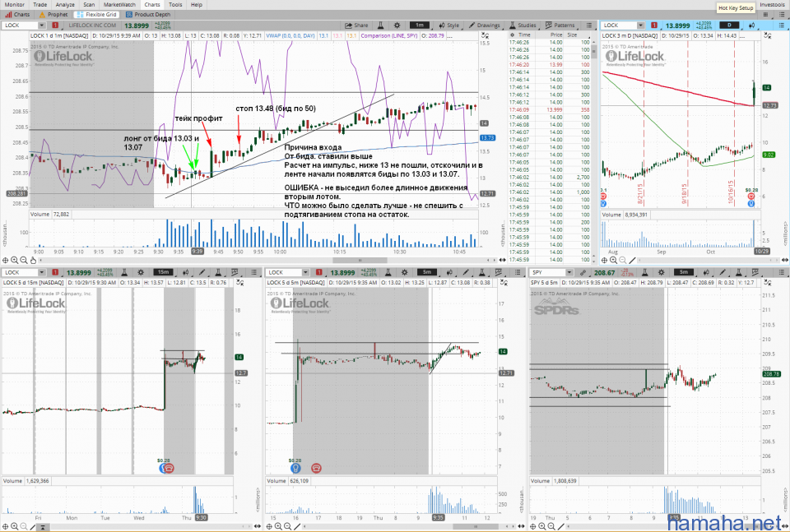
Task: Open the Investools link
Action: click(x=772, y=5)
